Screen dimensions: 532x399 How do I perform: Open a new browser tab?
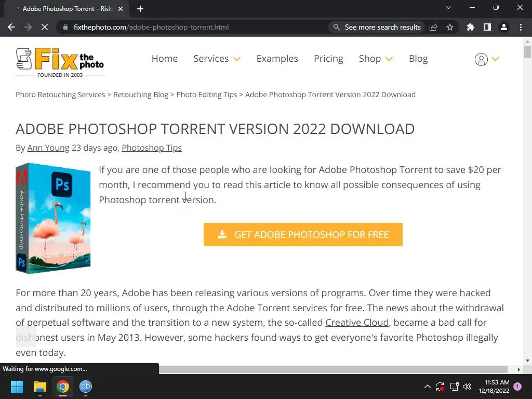pyautogui.click(x=140, y=9)
